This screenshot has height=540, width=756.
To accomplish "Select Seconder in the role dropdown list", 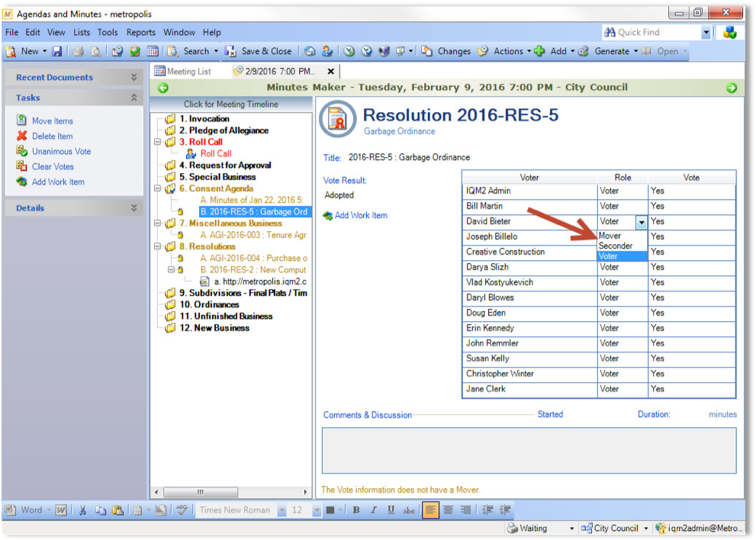I will tap(622, 246).
